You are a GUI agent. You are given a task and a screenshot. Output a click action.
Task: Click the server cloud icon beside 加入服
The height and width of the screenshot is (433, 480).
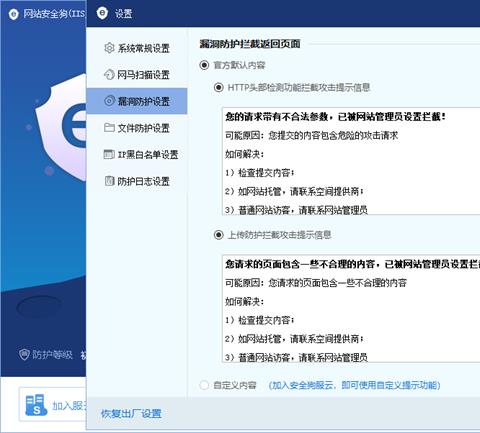pyautogui.click(x=35, y=405)
